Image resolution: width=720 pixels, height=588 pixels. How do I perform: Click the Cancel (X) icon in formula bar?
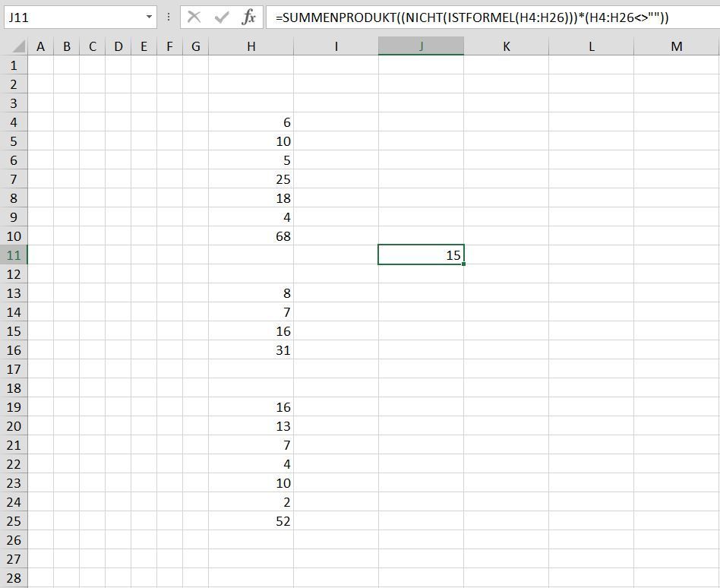(x=194, y=17)
